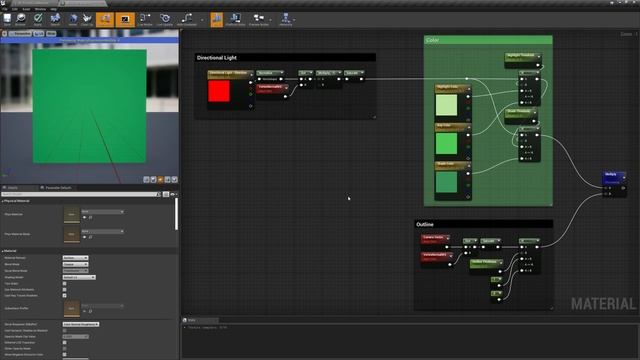Toggle the Two Sided checkbox

[64, 283]
